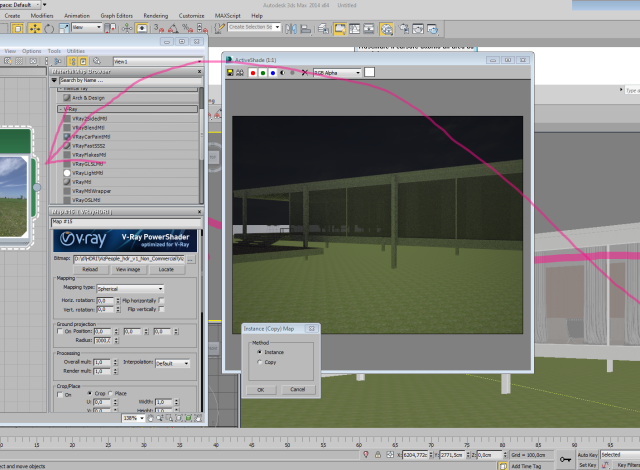This screenshot has height=470, width=640.
Task: Open Material/Map Browser options arrow
Action: pyautogui.click(x=54, y=80)
